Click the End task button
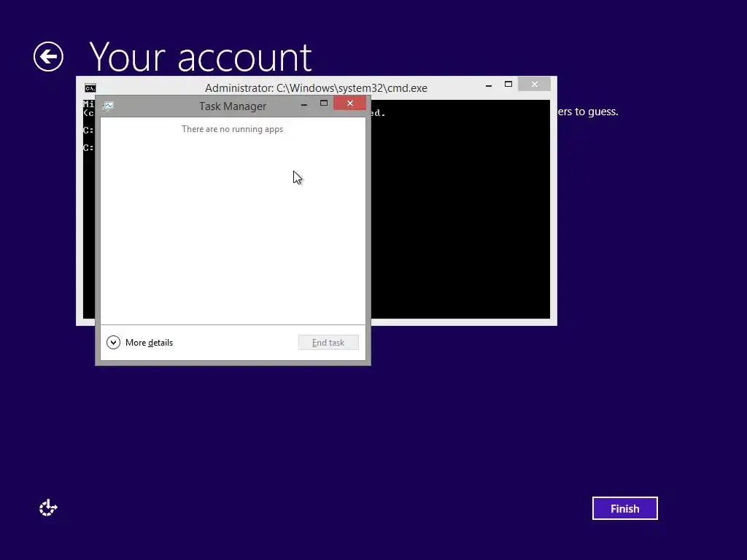Image resolution: width=747 pixels, height=560 pixels. click(328, 343)
